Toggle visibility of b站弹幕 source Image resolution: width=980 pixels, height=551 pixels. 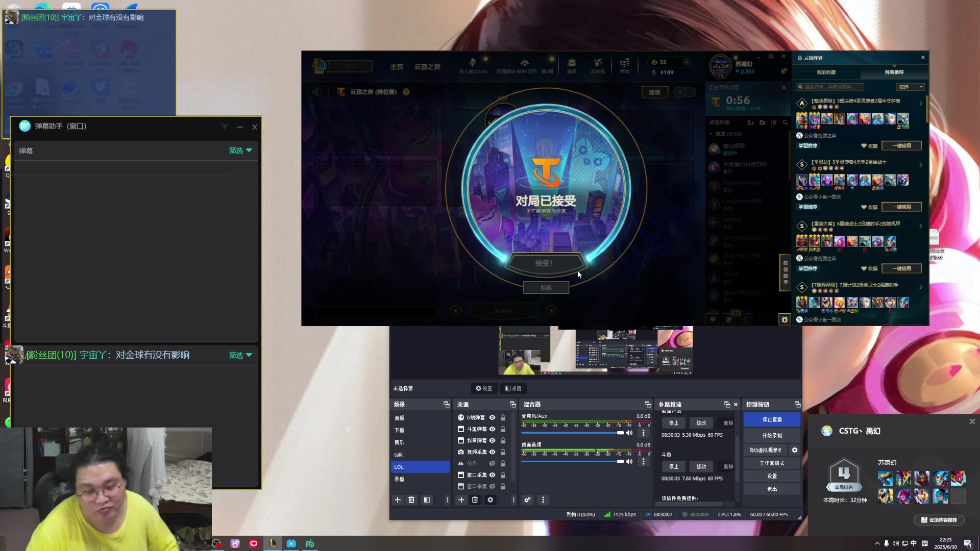[492, 417]
